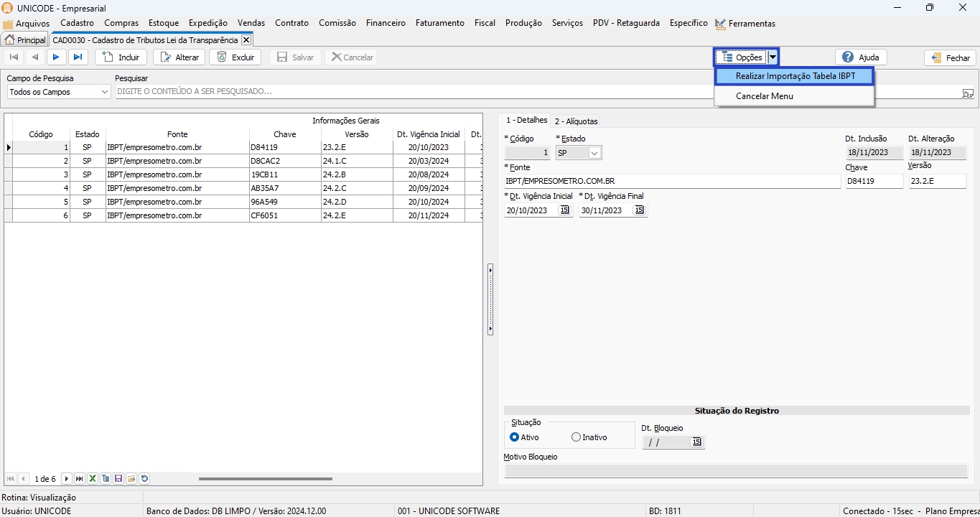Export grid to Excel
The width and height of the screenshot is (980, 517).
(93, 479)
